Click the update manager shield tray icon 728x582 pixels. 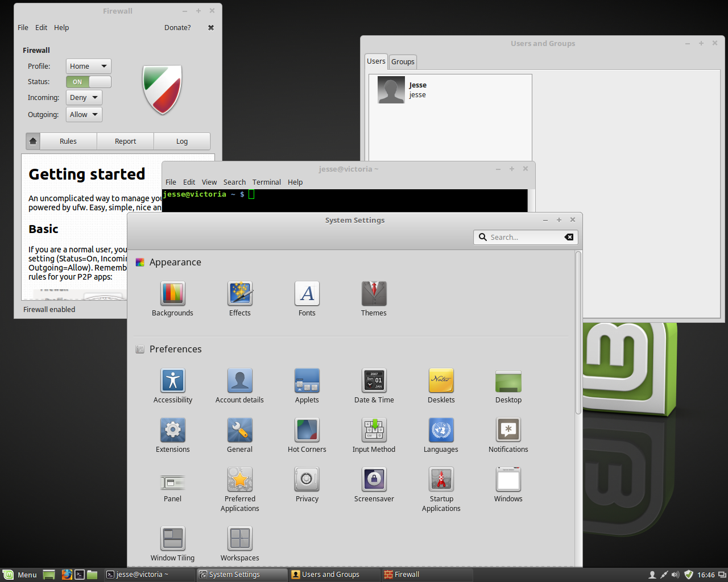coord(688,575)
